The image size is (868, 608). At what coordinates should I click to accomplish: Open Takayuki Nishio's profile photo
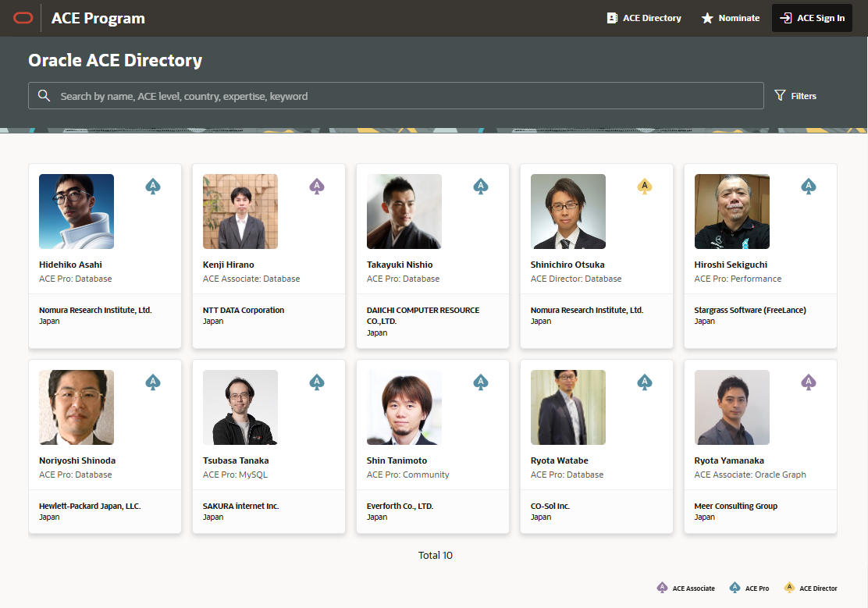click(x=404, y=212)
